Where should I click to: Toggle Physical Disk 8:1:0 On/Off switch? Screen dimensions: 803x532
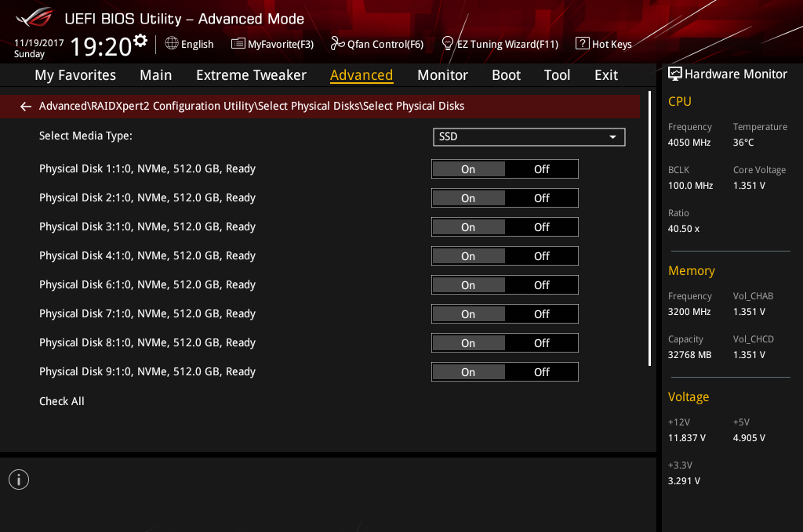click(x=505, y=342)
